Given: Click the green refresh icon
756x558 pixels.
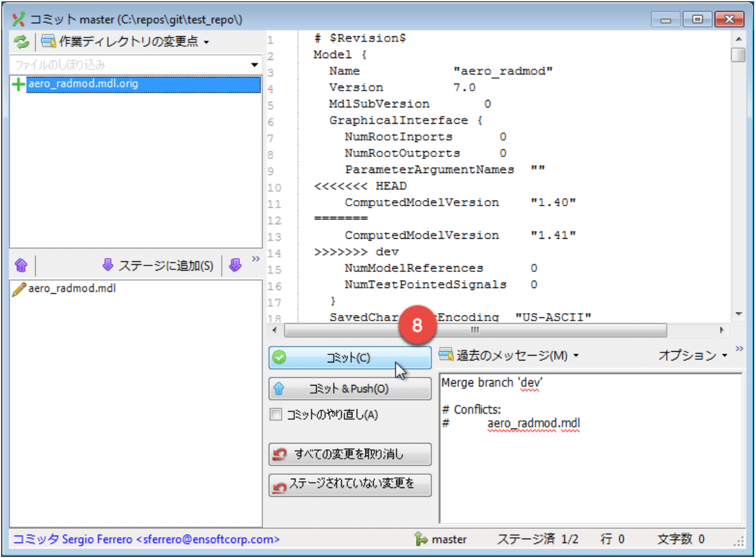Looking at the screenshot, I should tap(22, 42).
